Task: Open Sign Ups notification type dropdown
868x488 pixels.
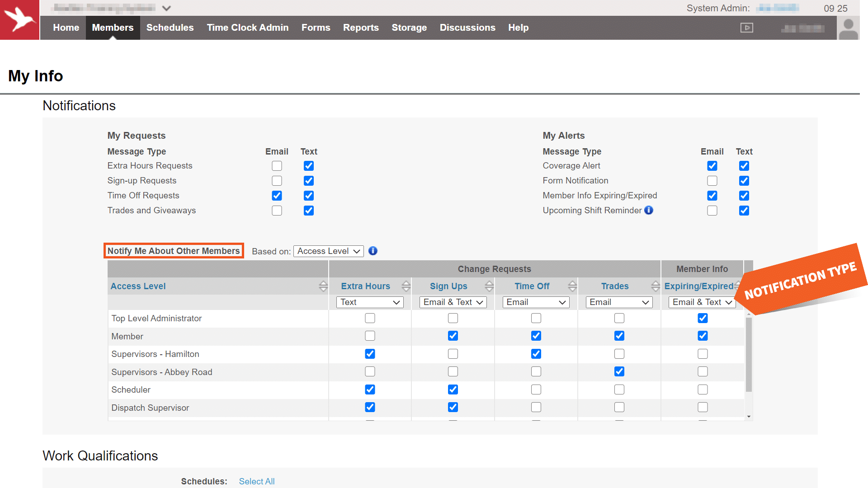Action: coord(453,302)
